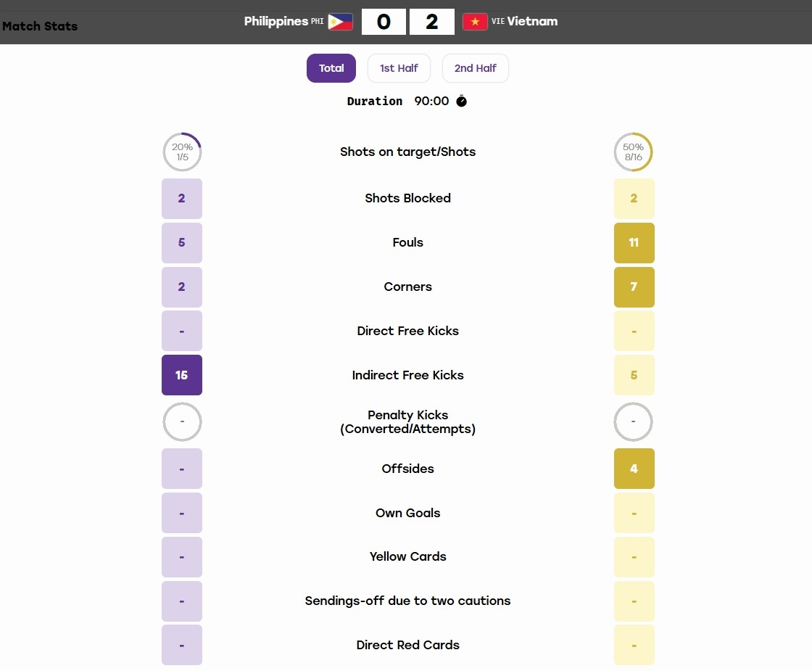Viewport: 812px width, 671px height.
Task: Click Philippines 20% shots on target ring
Action: [x=182, y=152]
